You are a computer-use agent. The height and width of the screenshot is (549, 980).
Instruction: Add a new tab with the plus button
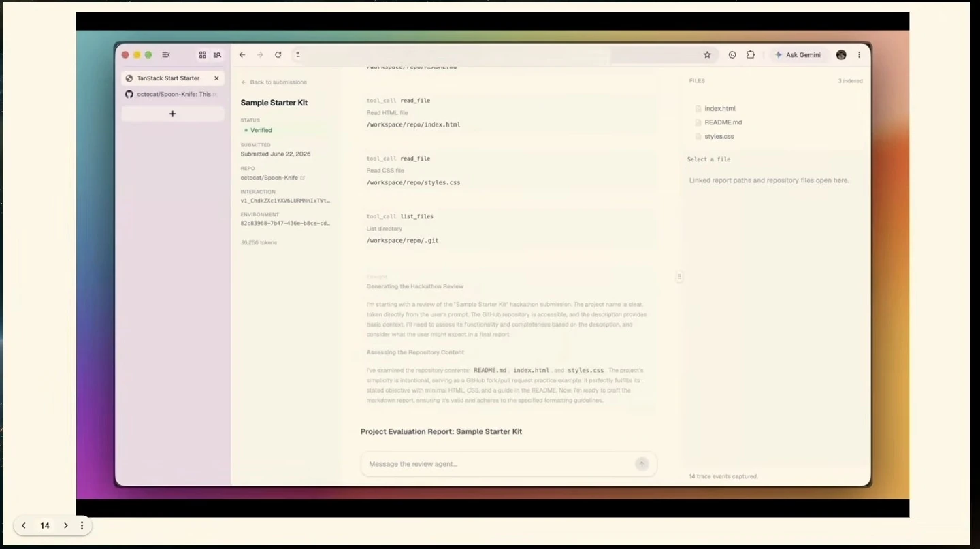[x=173, y=114]
